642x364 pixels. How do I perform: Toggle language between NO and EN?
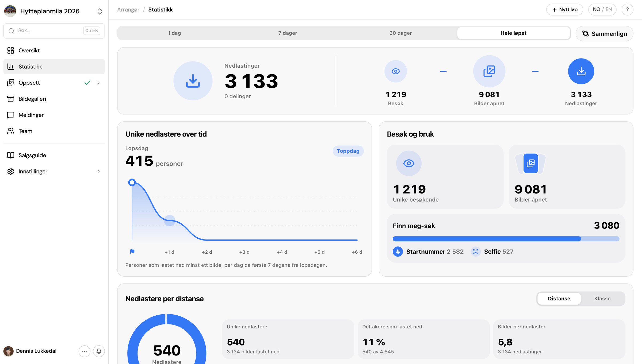[602, 10]
